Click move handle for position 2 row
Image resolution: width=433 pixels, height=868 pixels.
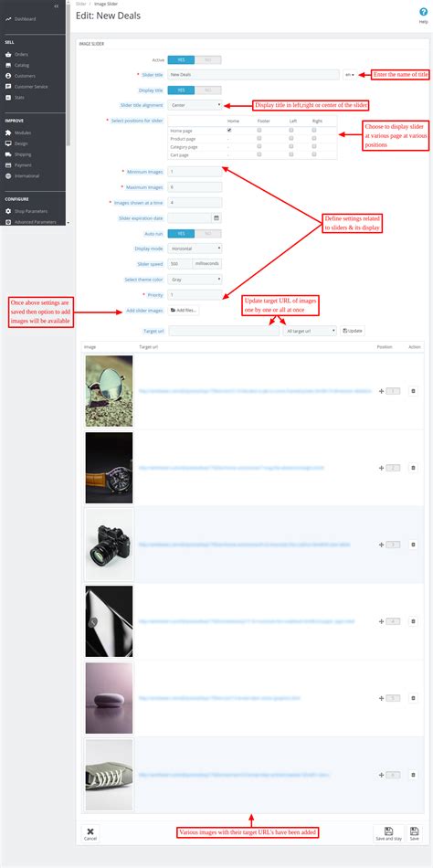click(381, 468)
